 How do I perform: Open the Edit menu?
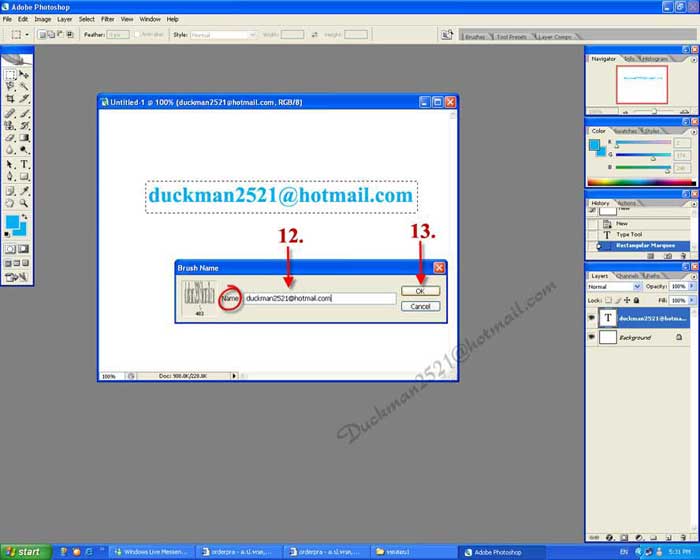click(23, 19)
